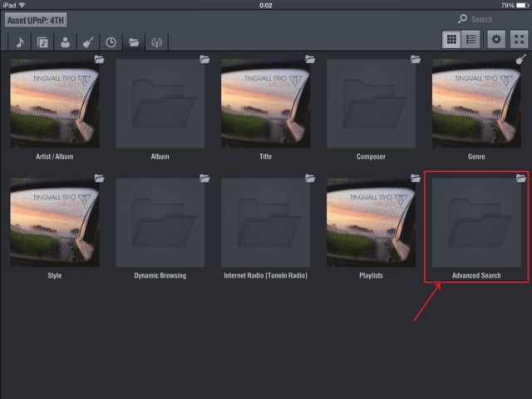Open the Genre folder thumbnail
Image resolution: width=532 pixels, height=399 pixels.
[476, 103]
